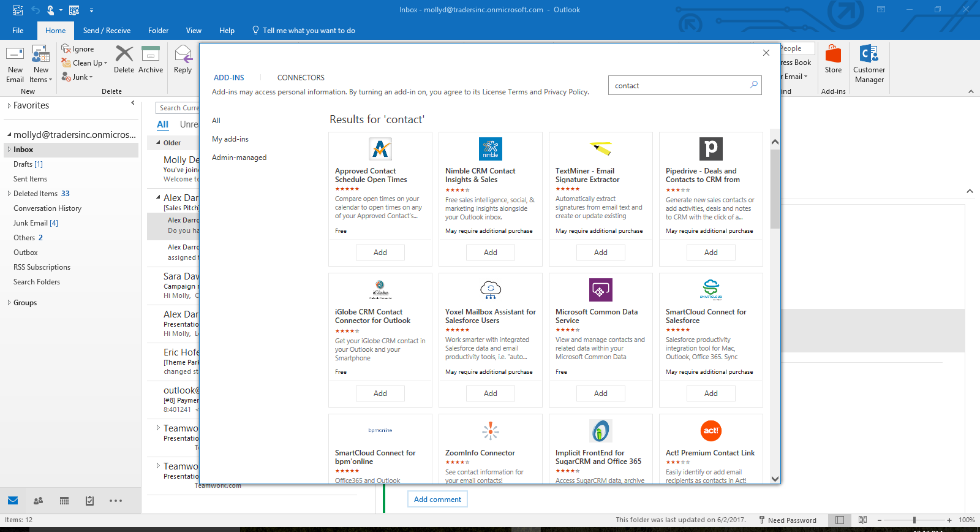Expand the Favorites section

tap(9, 105)
